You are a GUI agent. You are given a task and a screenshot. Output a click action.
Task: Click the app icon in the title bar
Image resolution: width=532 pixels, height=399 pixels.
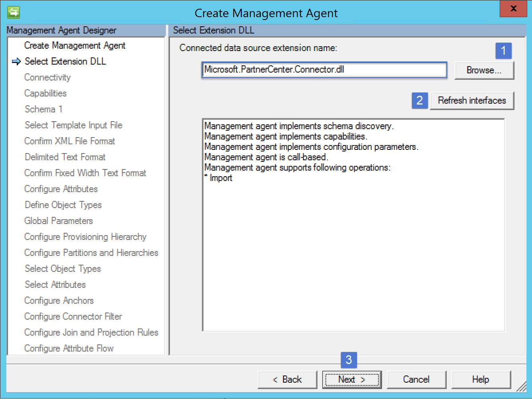13,12
